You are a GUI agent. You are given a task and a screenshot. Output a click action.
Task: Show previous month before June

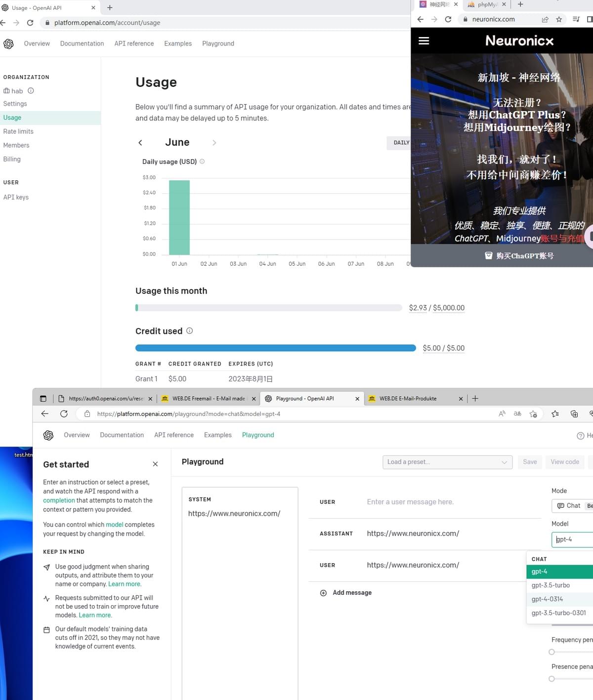(x=140, y=142)
